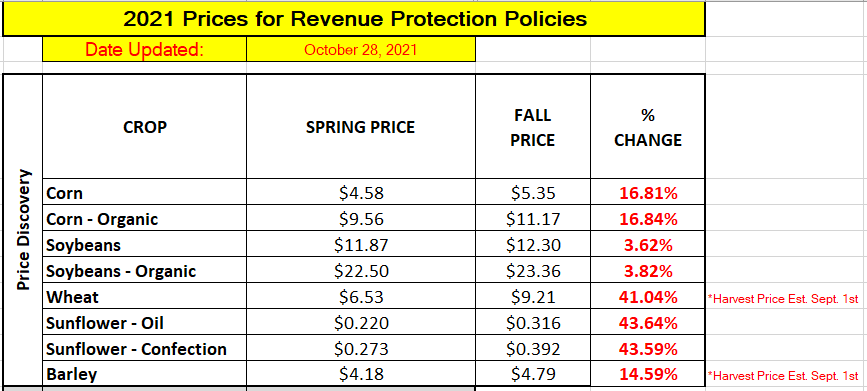Click the Wheat harvest price note
Image resolution: width=867 pixels, height=391 pixels.
coord(783,299)
